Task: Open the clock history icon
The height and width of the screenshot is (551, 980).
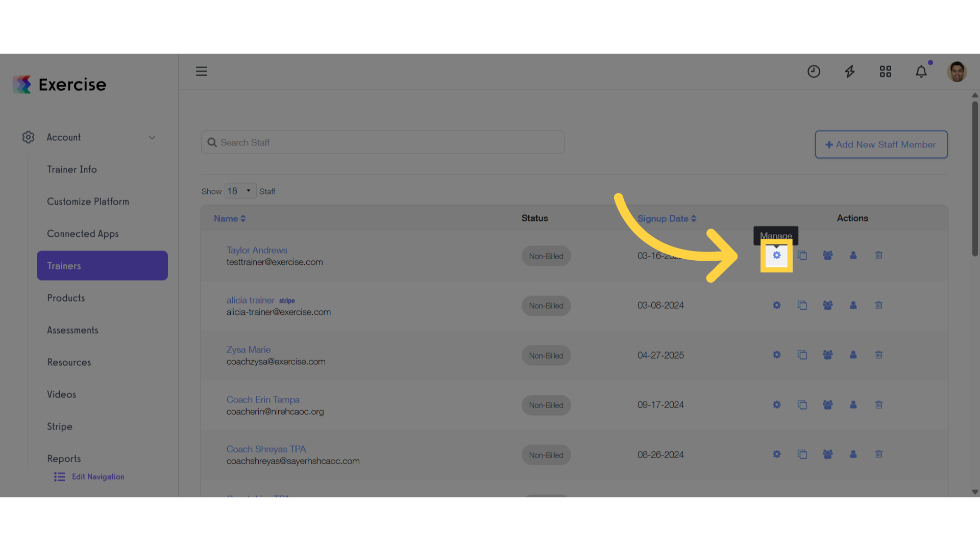Action: click(x=814, y=71)
